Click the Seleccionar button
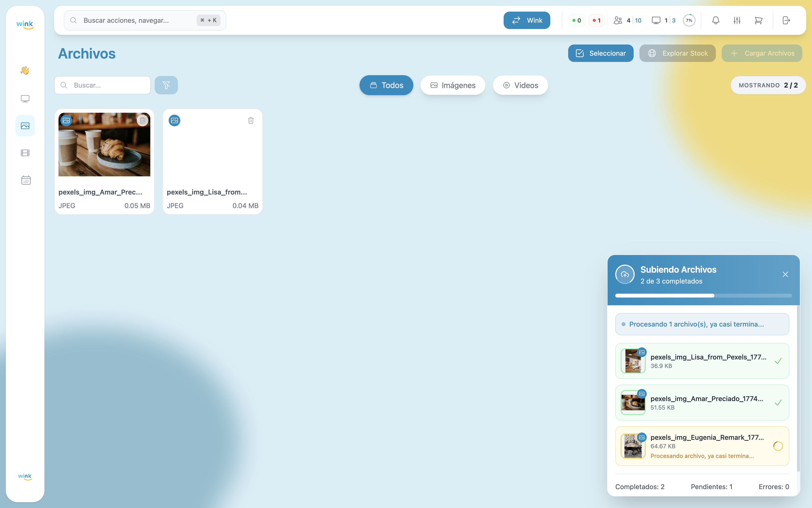The image size is (812, 508). pos(601,53)
